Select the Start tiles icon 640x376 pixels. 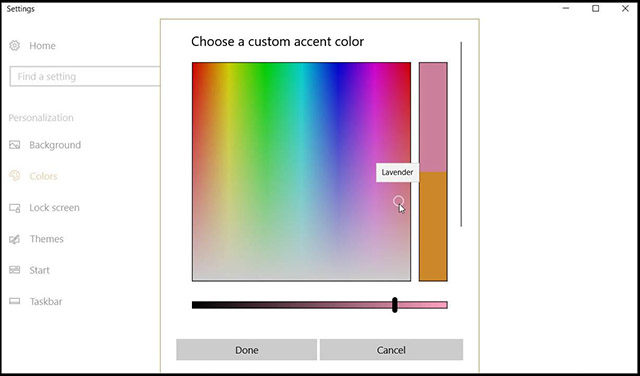click(15, 270)
